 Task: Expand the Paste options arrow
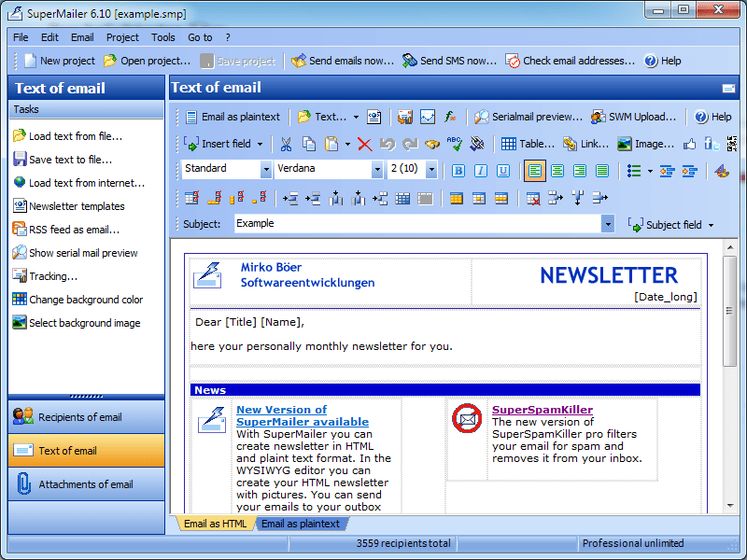pyautogui.click(x=347, y=144)
